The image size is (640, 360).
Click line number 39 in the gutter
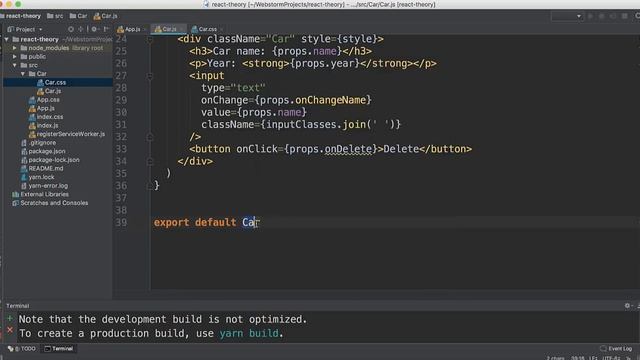coord(121,222)
